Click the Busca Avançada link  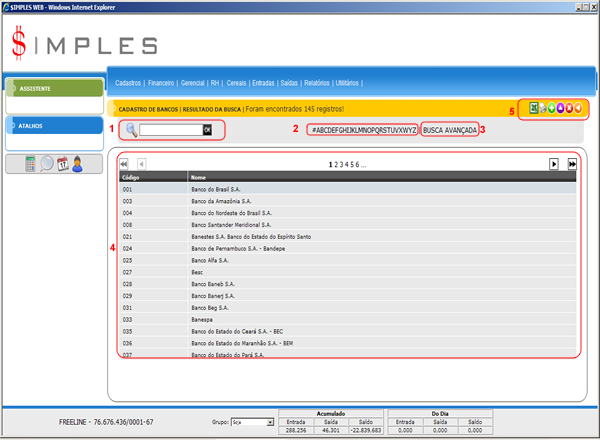(449, 130)
